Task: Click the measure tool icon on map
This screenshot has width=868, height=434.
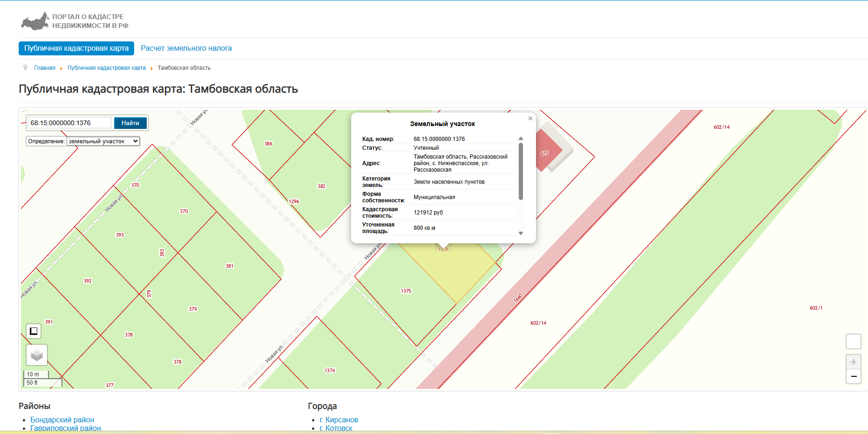Action: click(x=34, y=331)
